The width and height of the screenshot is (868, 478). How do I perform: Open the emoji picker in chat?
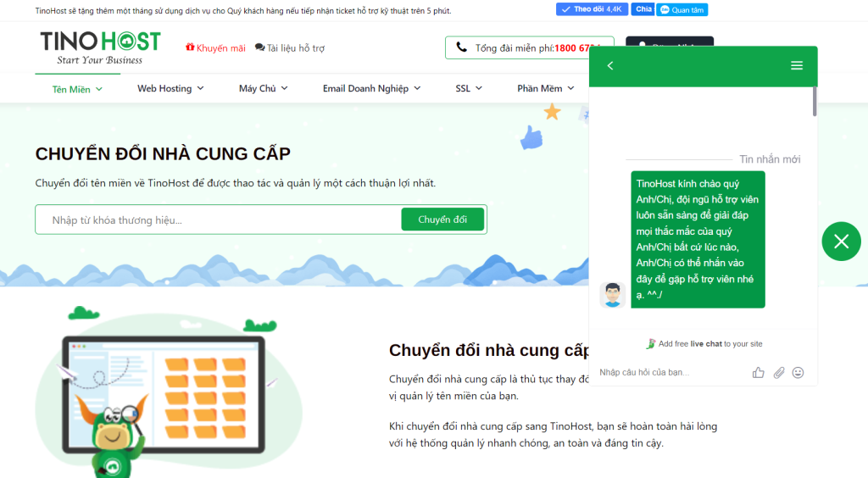(798, 372)
